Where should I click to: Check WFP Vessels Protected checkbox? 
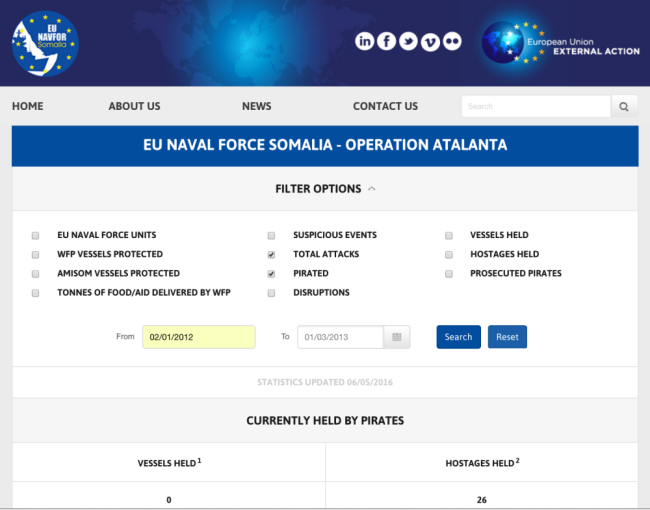point(35,255)
